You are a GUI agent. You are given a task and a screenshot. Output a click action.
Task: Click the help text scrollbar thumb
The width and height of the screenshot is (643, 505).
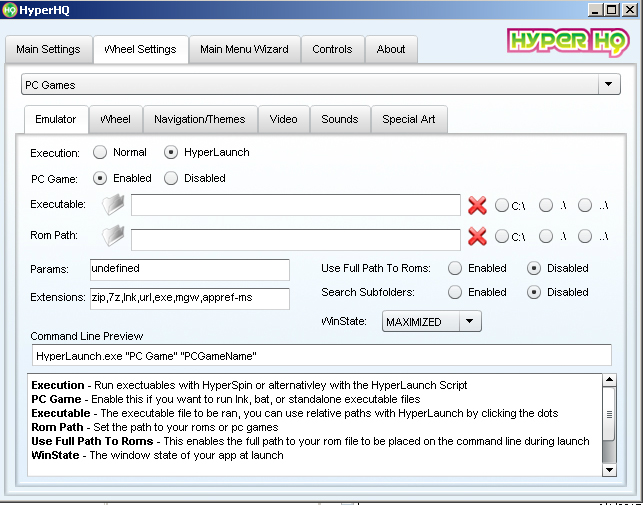(609, 414)
